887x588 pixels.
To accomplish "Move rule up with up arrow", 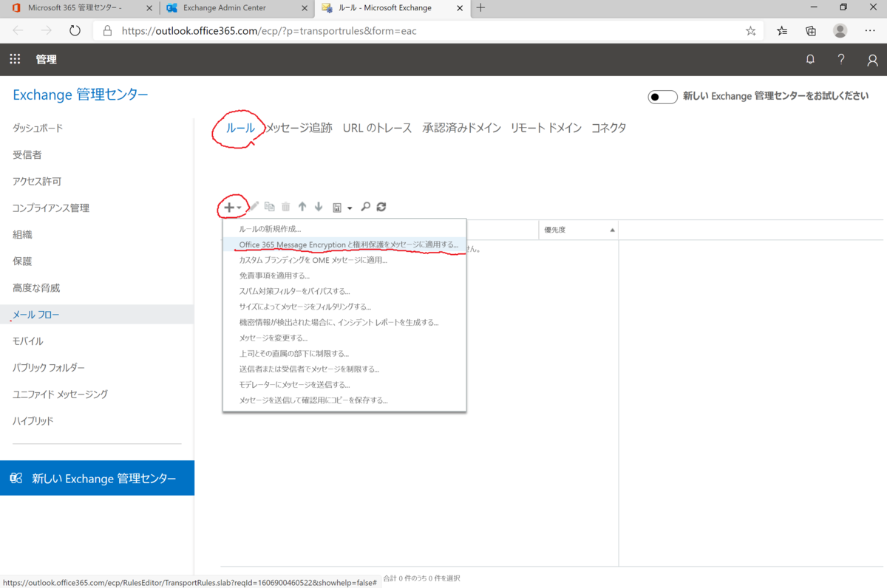I will (x=302, y=207).
